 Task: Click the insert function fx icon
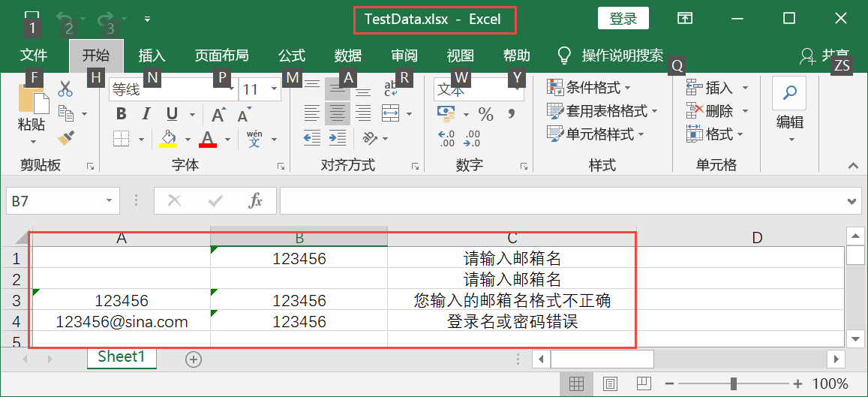pos(256,200)
